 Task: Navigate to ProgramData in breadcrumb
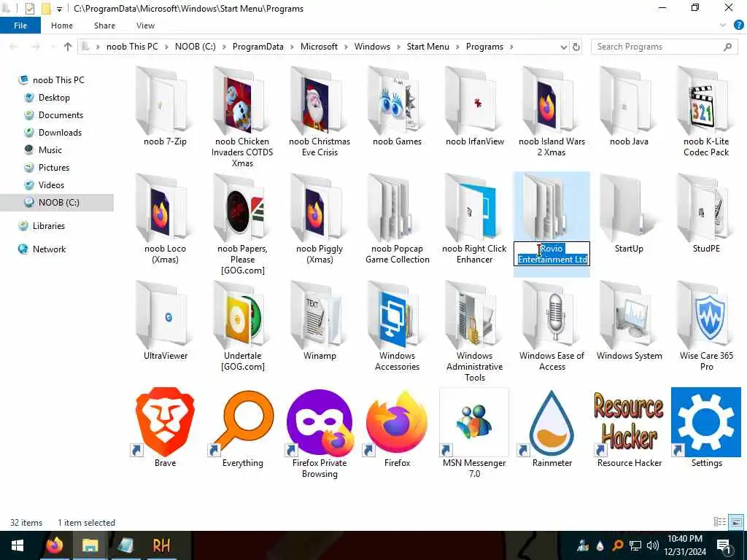258,47
